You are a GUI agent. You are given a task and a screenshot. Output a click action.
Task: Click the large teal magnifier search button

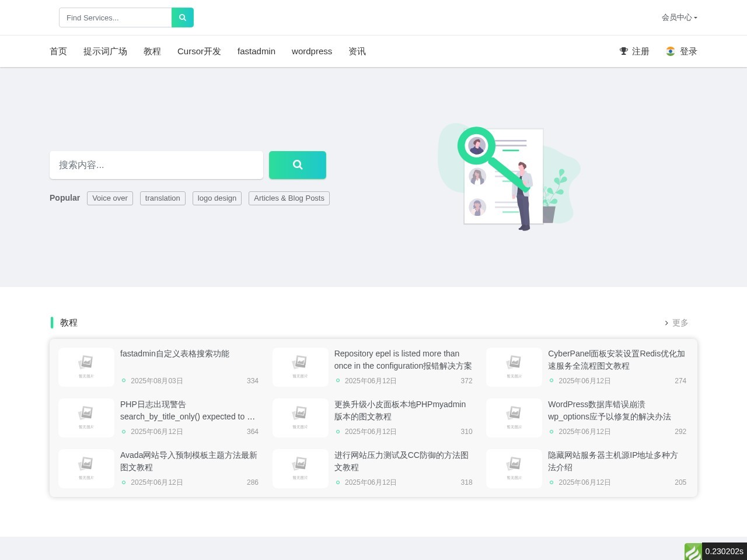pos(297,165)
